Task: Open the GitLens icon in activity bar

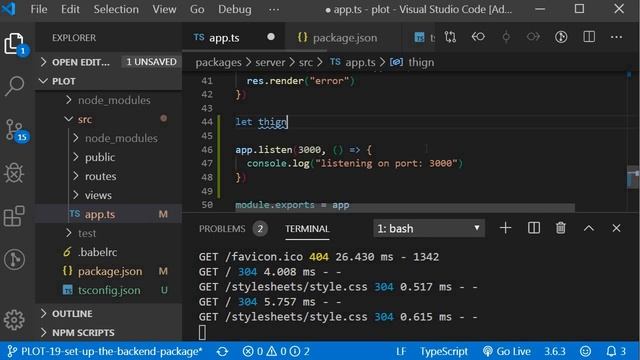Action: (15, 259)
